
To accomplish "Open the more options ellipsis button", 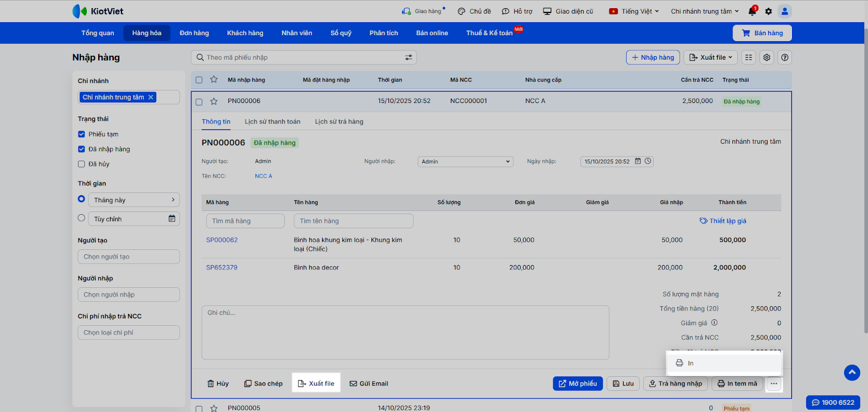I will pyautogui.click(x=774, y=384).
